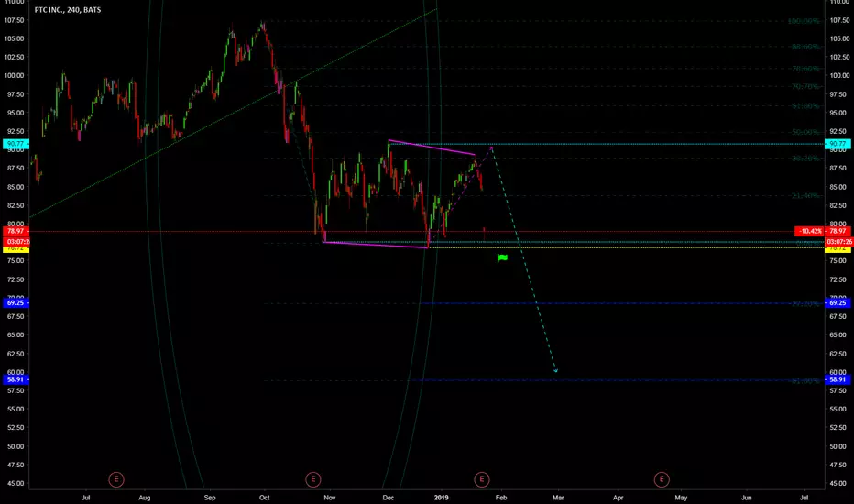Select the green flag marker on the chart

[502, 257]
